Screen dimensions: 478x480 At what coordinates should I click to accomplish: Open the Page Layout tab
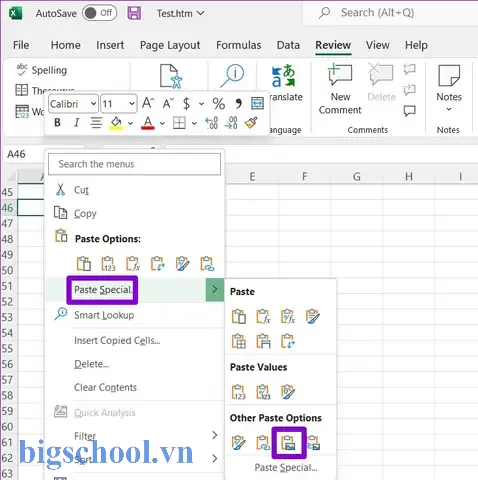point(170,45)
